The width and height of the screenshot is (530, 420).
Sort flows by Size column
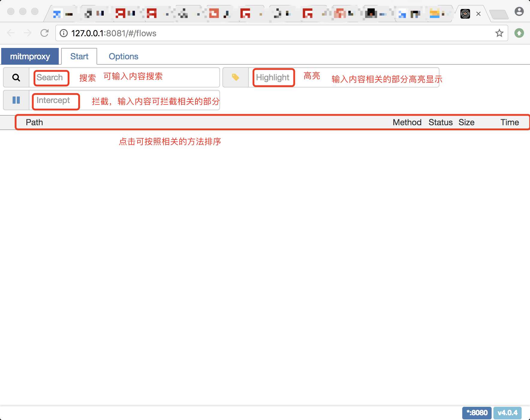tap(466, 122)
